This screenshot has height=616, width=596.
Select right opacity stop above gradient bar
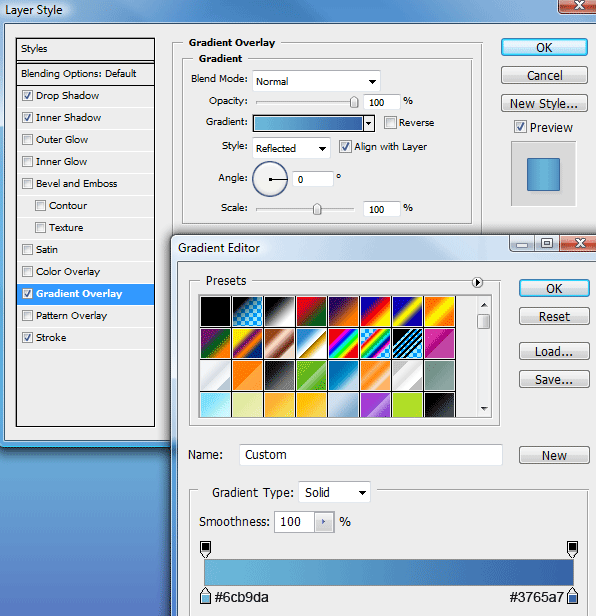[x=572, y=549]
